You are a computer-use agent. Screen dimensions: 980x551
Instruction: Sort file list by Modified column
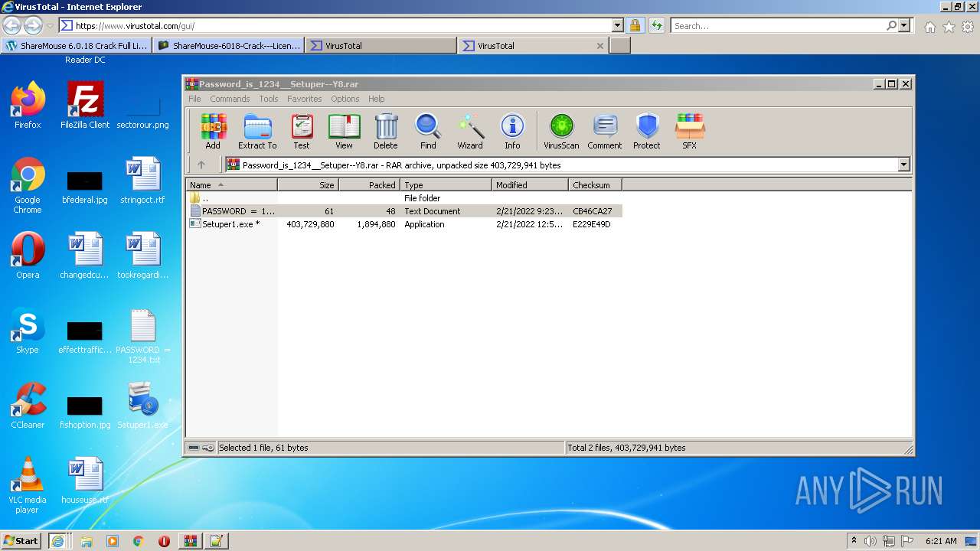pos(531,185)
